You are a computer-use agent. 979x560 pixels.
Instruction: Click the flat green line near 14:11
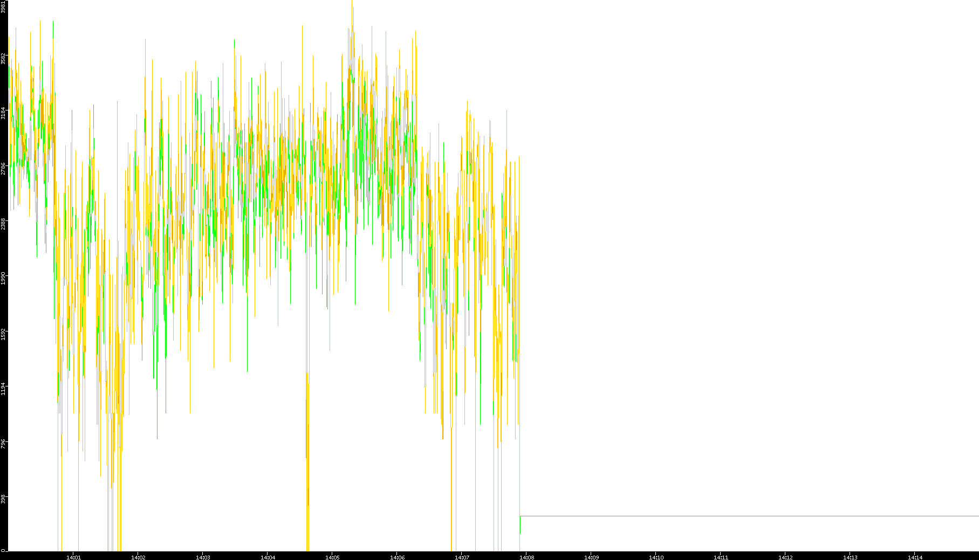(x=721, y=516)
